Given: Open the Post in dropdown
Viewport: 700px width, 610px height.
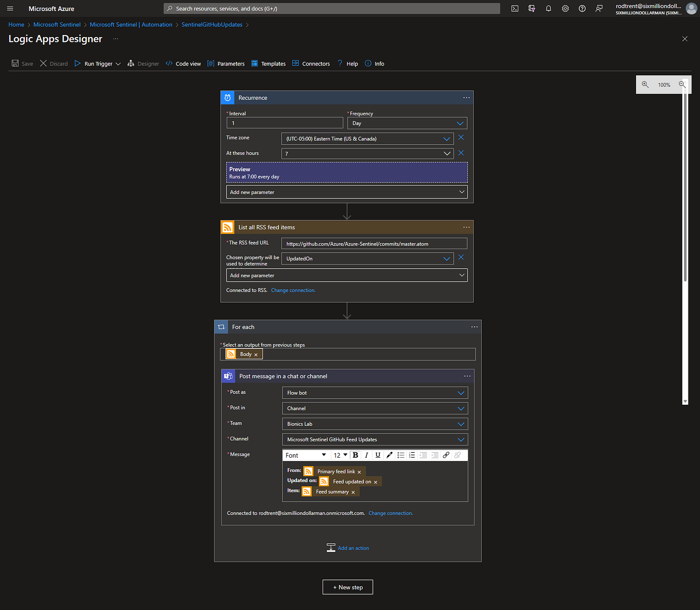Looking at the screenshot, I should pos(375,408).
